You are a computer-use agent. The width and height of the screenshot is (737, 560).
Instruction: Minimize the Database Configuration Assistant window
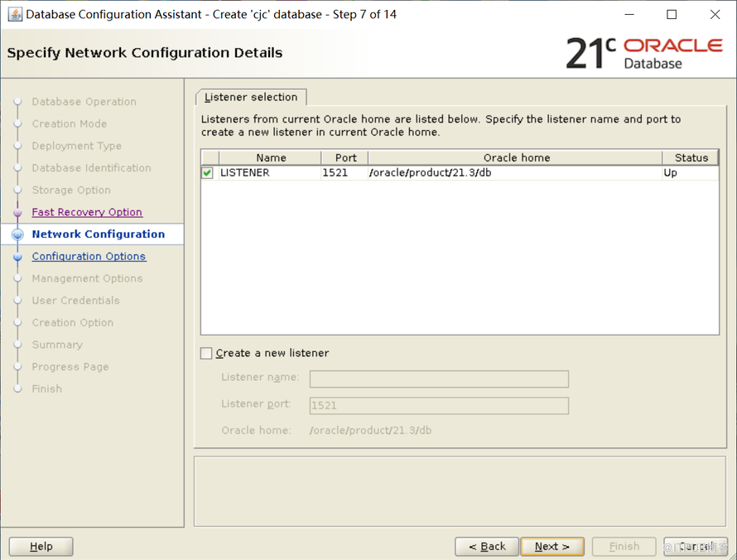click(629, 15)
